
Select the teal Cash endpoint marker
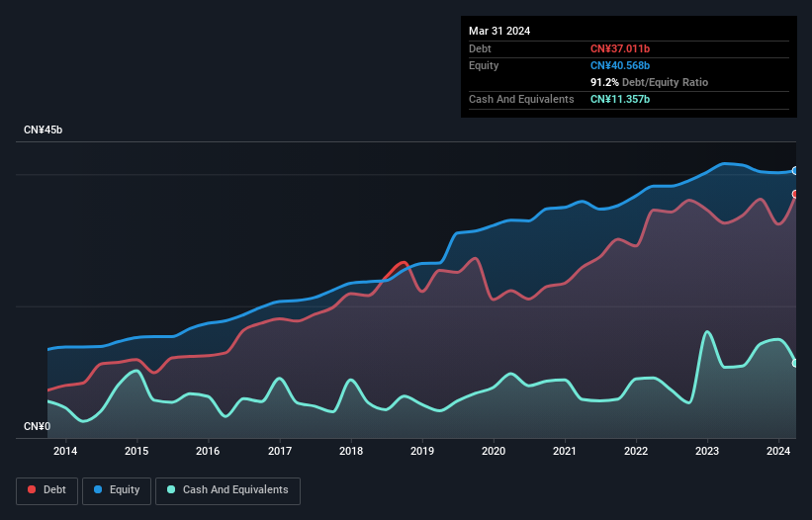click(795, 363)
